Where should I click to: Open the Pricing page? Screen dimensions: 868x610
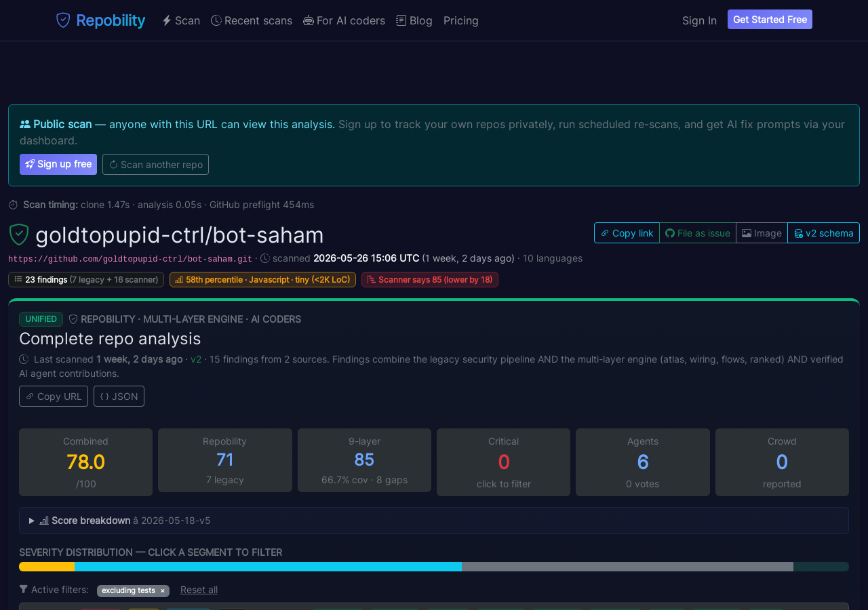click(461, 20)
